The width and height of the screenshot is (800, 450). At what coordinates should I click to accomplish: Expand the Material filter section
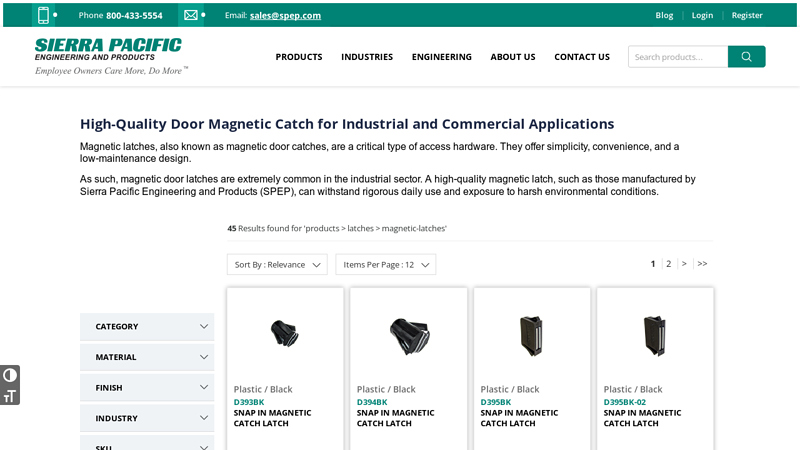click(147, 357)
